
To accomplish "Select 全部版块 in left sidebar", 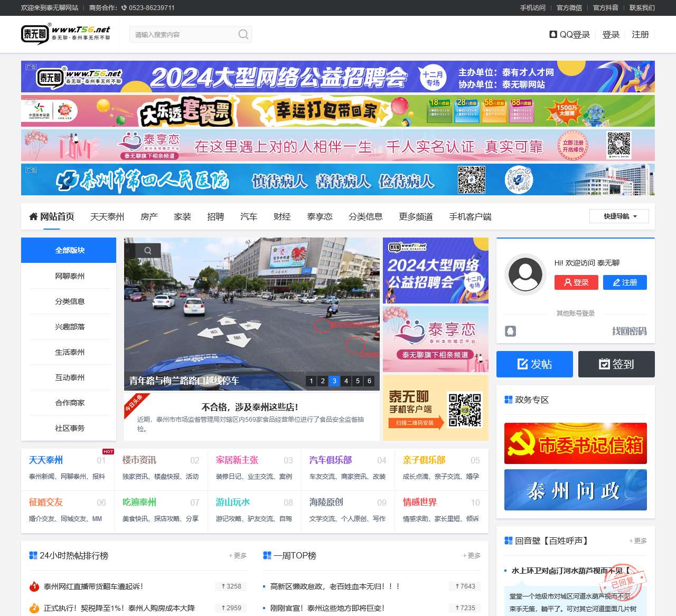I will [69, 250].
